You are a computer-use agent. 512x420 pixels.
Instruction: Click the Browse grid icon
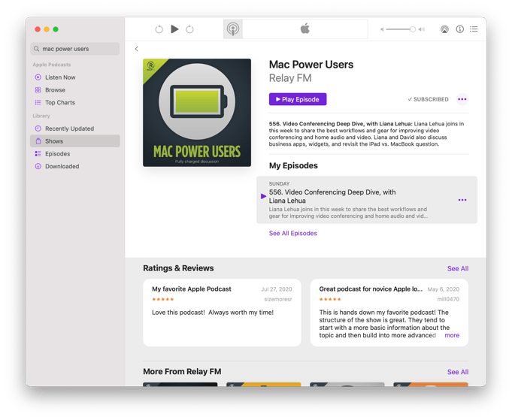pos(38,89)
